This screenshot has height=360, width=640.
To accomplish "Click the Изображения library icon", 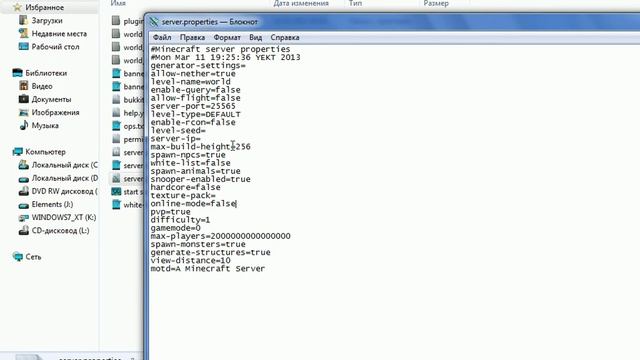I will (x=23, y=112).
